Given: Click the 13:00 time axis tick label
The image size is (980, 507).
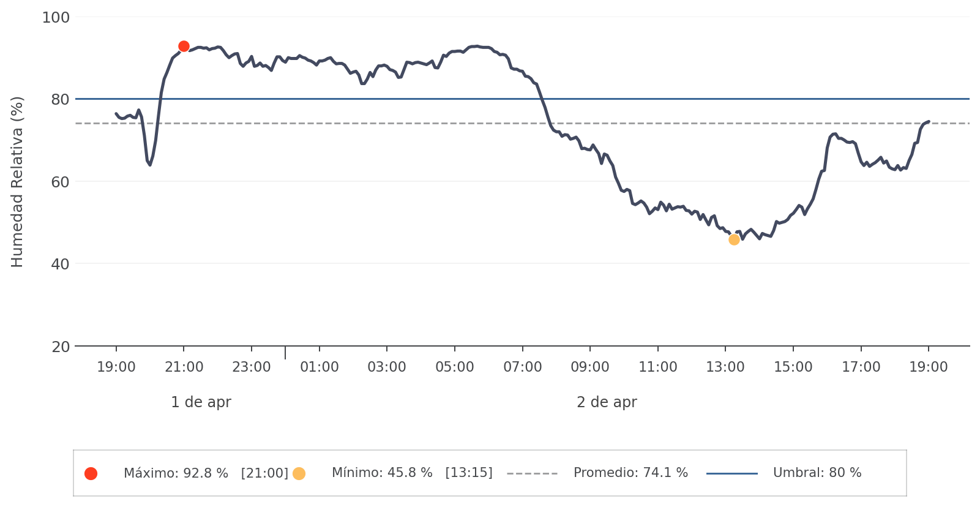Looking at the screenshot, I should 725,367.
